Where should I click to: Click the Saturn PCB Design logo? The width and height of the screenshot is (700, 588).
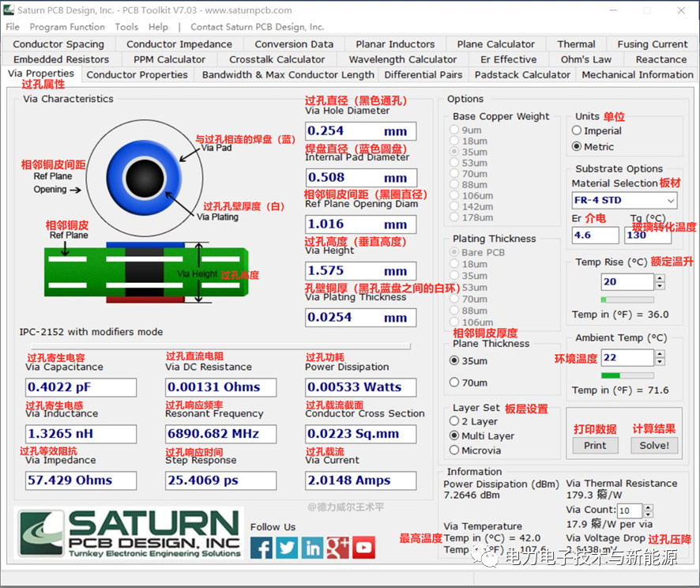pos(130,533)
